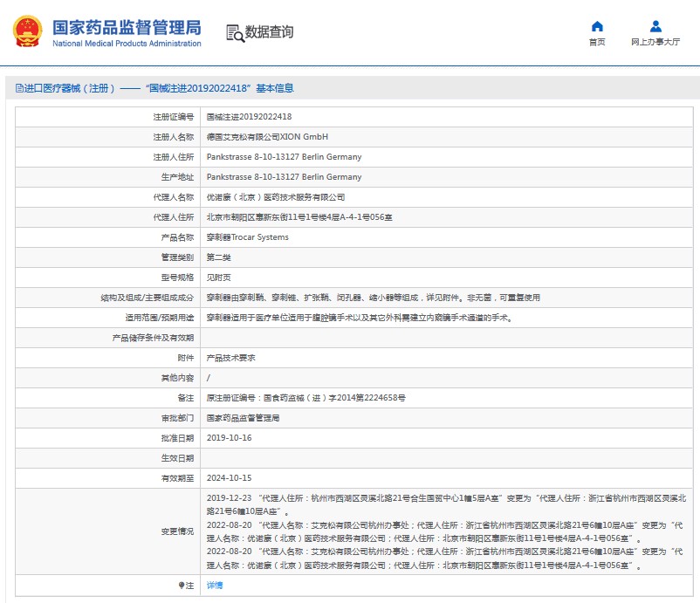Image resolution: width=700 pixels, height=603 pixels.
Task: Click the 注册人名称 row label
Action: (174, 137)
